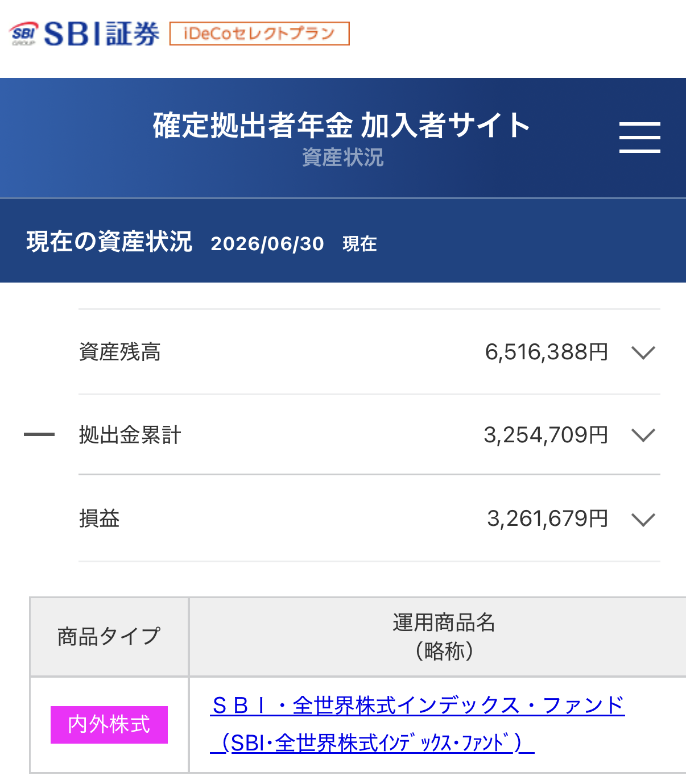Open the SBI・全世界株式インデックス・ファンド link
This screenshot has height=784, width=686.
[418, 706]
